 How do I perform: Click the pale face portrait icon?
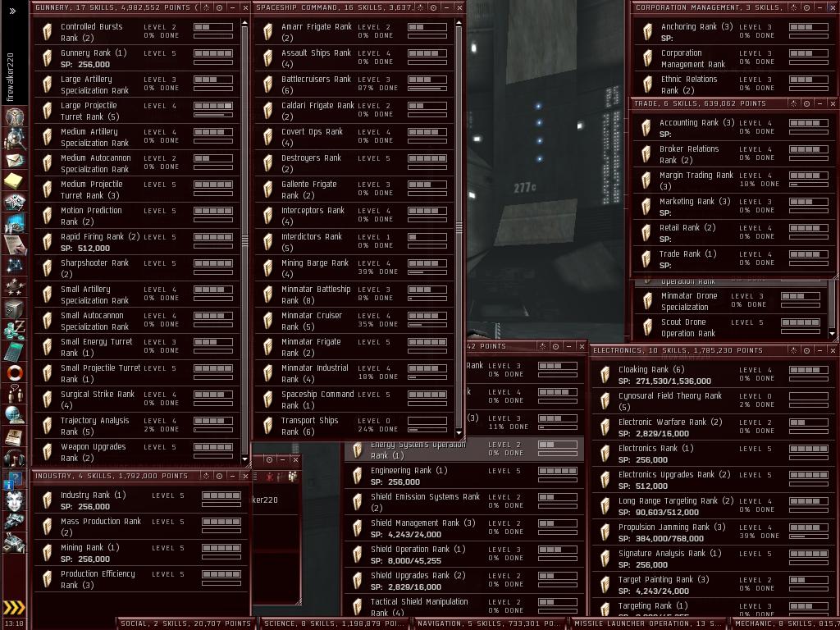click(x=15, y=500)
